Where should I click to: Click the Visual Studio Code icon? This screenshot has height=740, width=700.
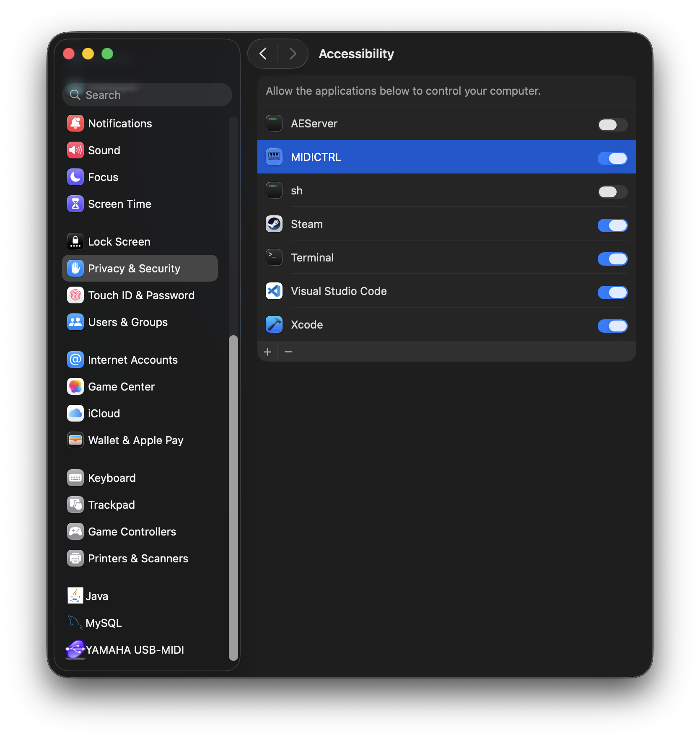click(274, 291)
